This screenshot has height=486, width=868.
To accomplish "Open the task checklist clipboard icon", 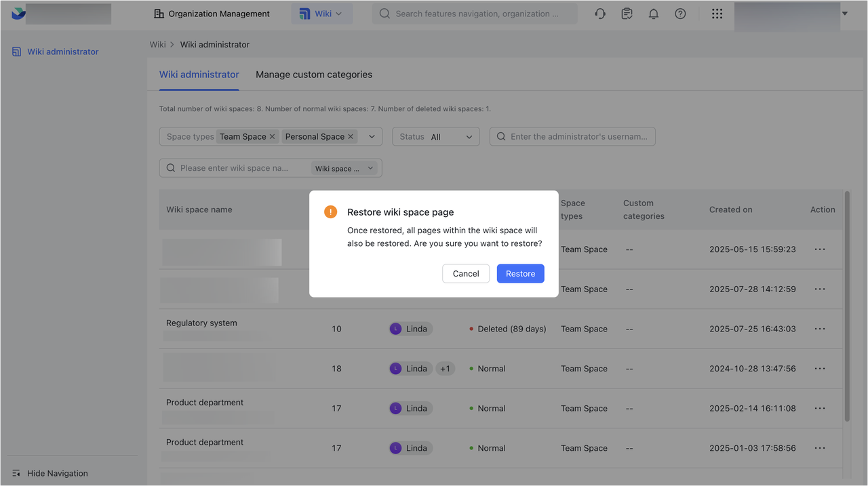I will [x=627, y=14].
